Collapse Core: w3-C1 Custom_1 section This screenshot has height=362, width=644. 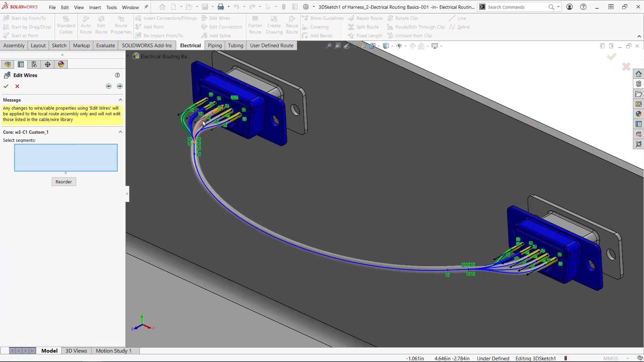point(120,132)
